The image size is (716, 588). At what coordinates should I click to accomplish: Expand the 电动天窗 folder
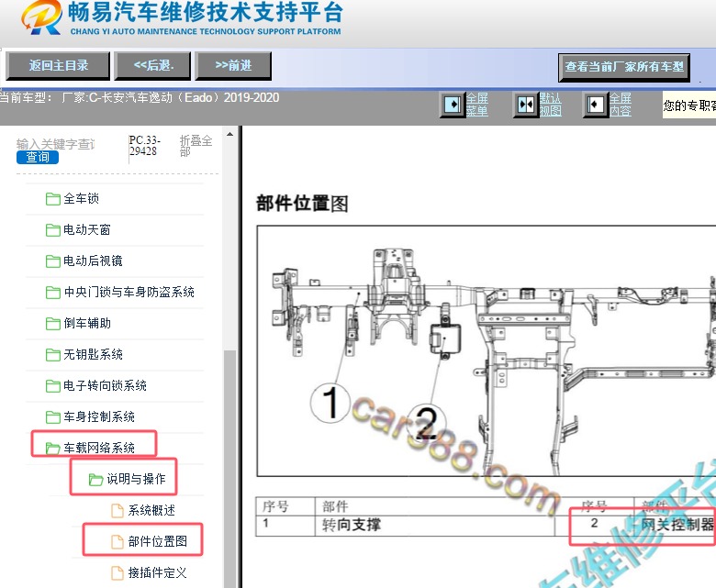[x=87, y=229]
